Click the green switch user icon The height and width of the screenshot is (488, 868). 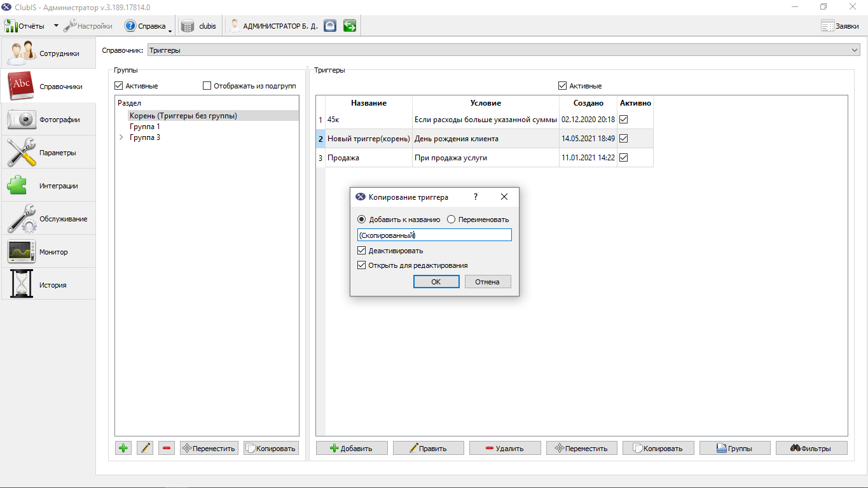[x=349, y=26]
